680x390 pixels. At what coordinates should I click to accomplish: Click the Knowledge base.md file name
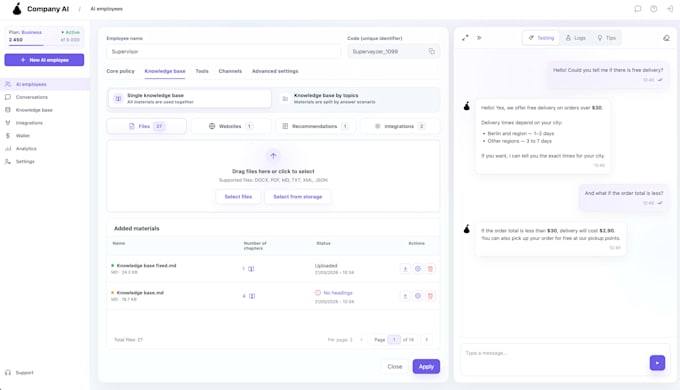[140, 293]
